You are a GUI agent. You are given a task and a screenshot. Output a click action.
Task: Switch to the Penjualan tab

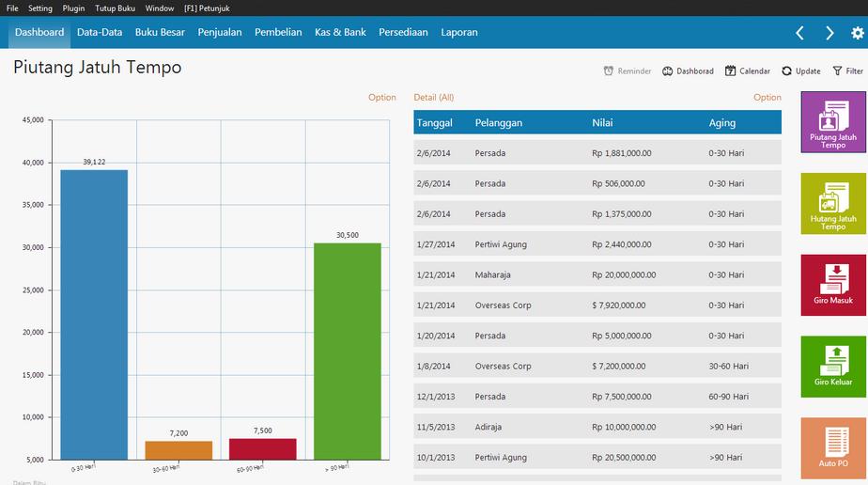click(219, 32)
